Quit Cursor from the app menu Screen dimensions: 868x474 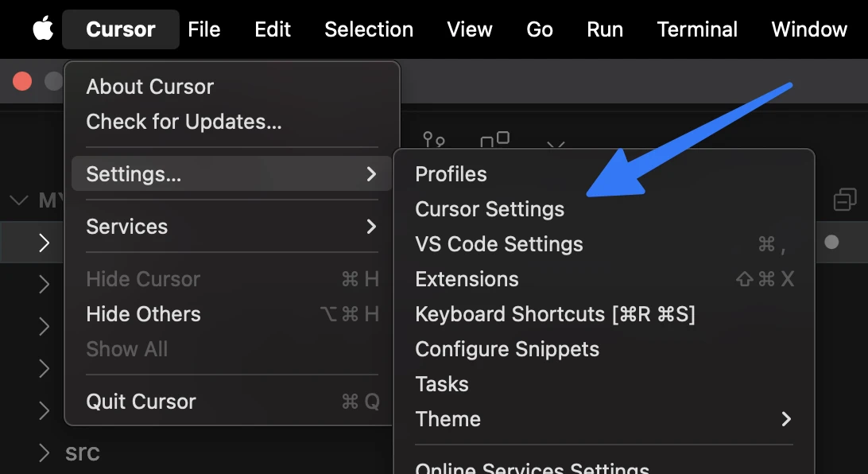pos(141,402)
